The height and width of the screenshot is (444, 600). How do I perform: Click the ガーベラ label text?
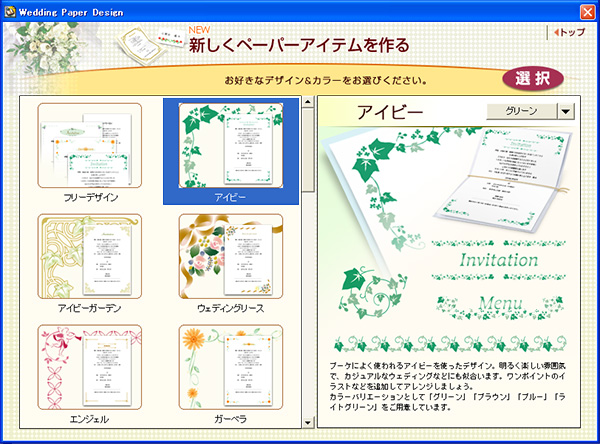pos(230,419)
